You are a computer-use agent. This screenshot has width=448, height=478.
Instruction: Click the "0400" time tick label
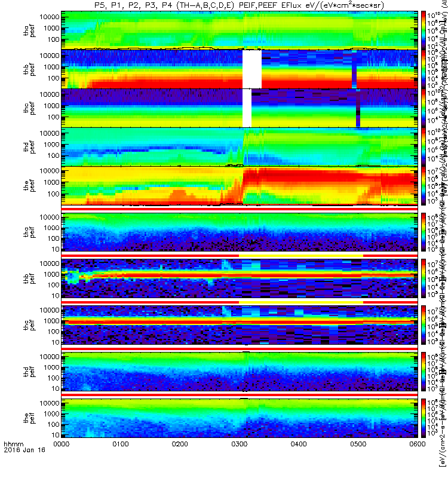click(299, 444)
